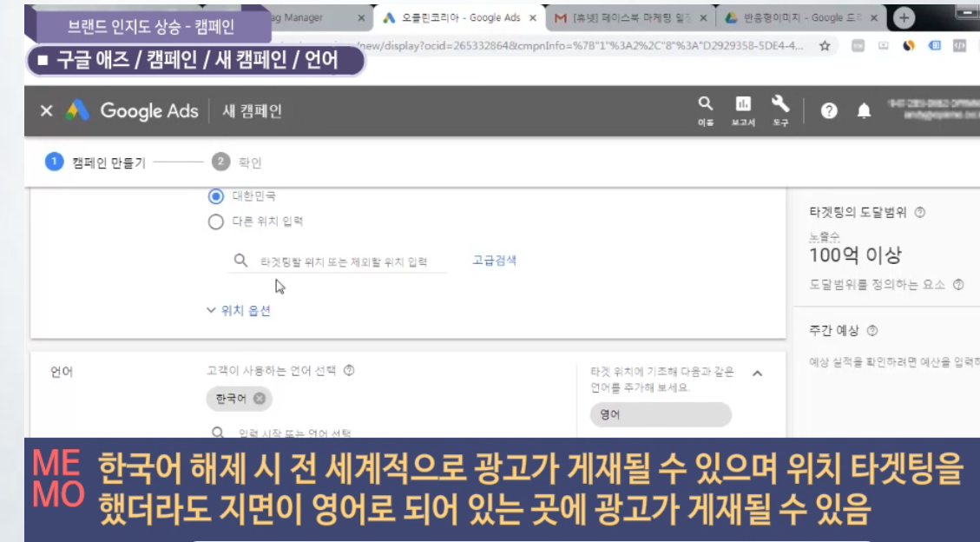The image size is (980, 542).
Task: Switch to the 오플린코리아 Google Ads tab
Action: click(x=459, y=17)
